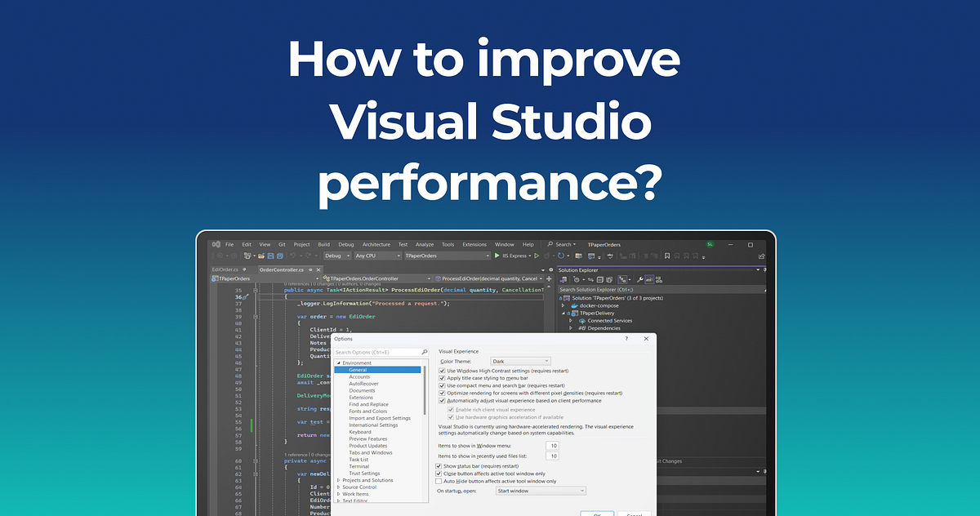Open the Extensions menu
Screen dimensions: 980x516
474,244
